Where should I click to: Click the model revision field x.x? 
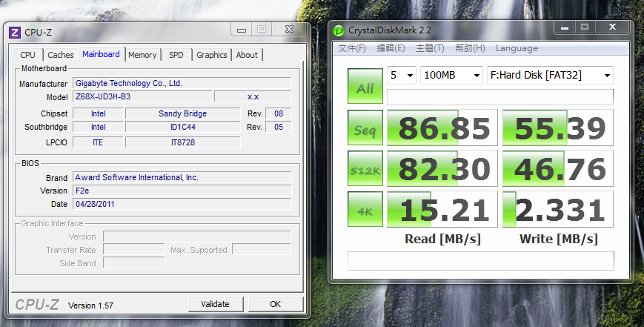pos(253,96)
